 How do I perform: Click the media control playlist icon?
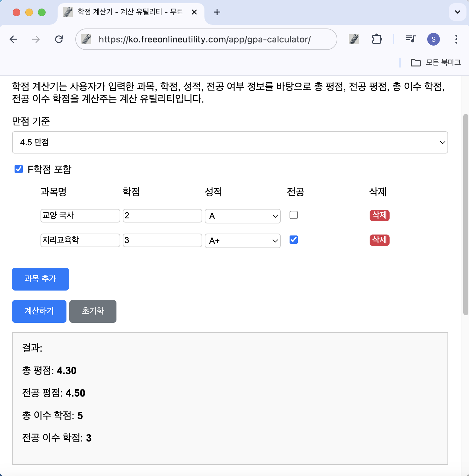(x=410, y=39)
